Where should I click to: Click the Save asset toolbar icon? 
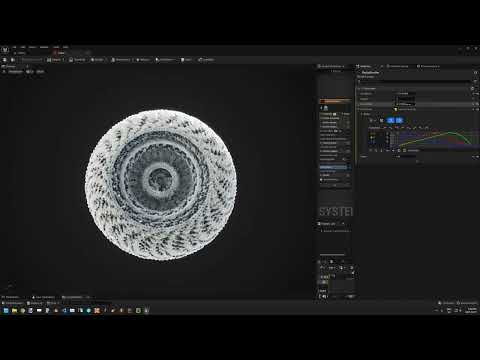pos(5,60)
